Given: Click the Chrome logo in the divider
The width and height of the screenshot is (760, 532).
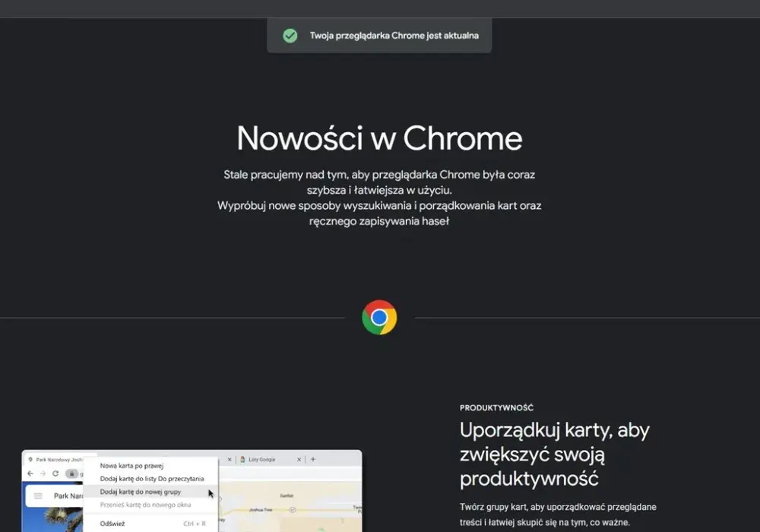Looking at the screenshot, I should coord(379,318).
